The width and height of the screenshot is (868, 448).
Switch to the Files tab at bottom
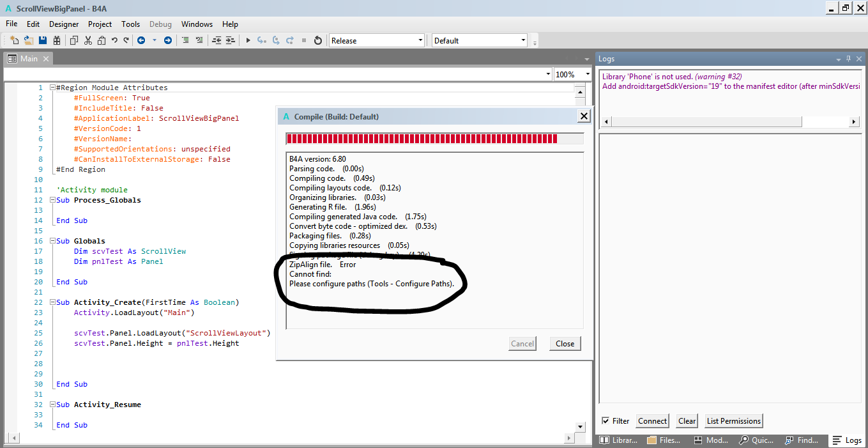click(x=664, y=440)
